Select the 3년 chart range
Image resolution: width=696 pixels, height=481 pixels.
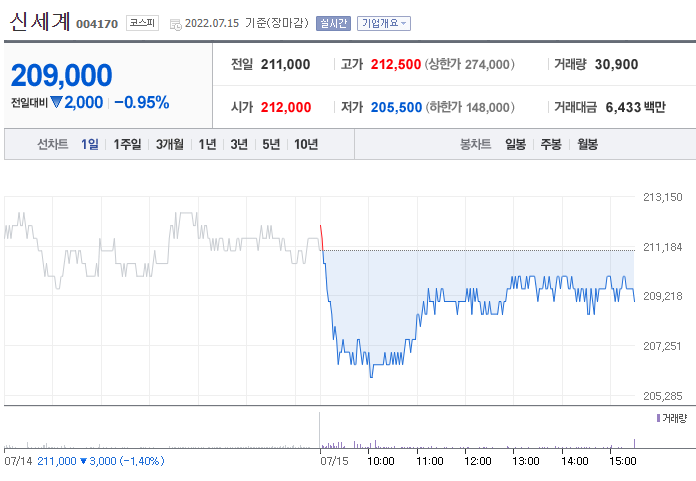click(239, 144)
